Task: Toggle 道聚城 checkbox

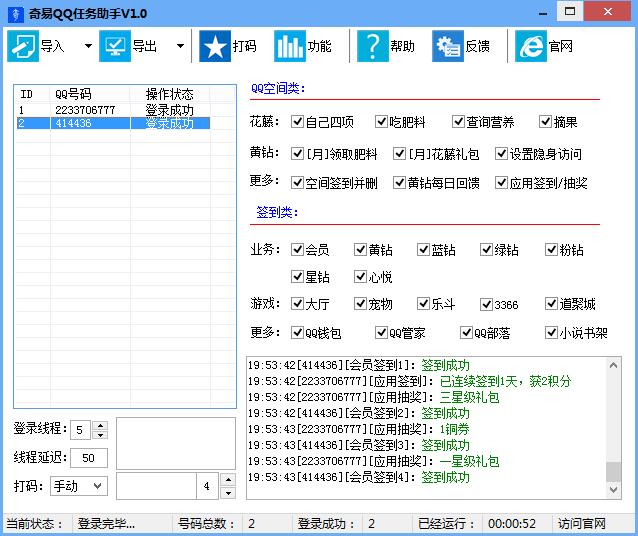Action: (x=551, y=304)
